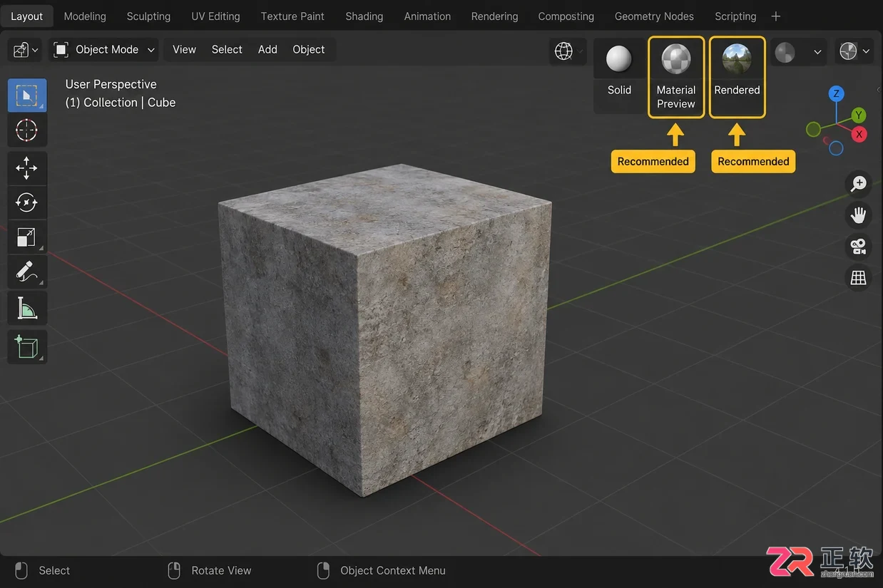
Task: Click the "Select" status bar text
Action: click(54, 570)
